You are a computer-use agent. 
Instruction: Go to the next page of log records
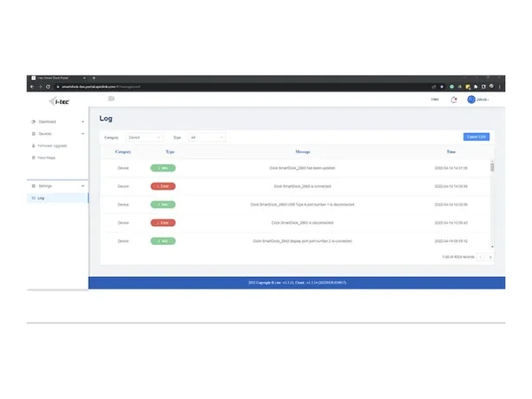490,257
